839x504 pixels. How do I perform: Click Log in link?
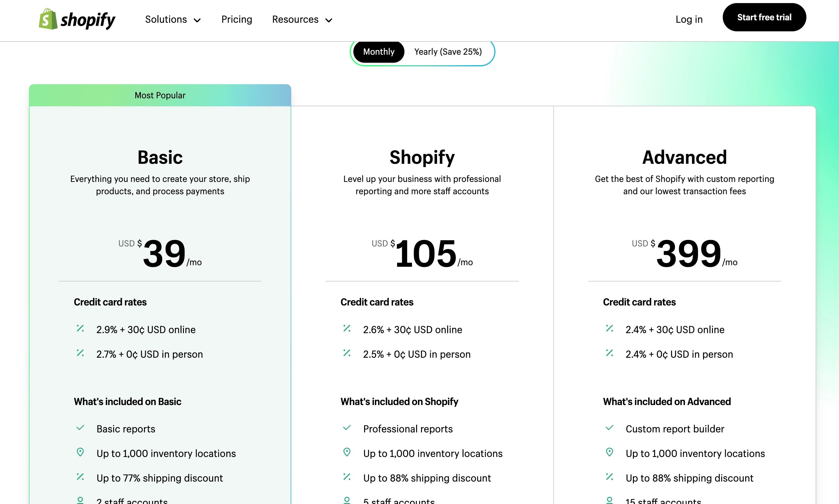click(x=689, y=19)
